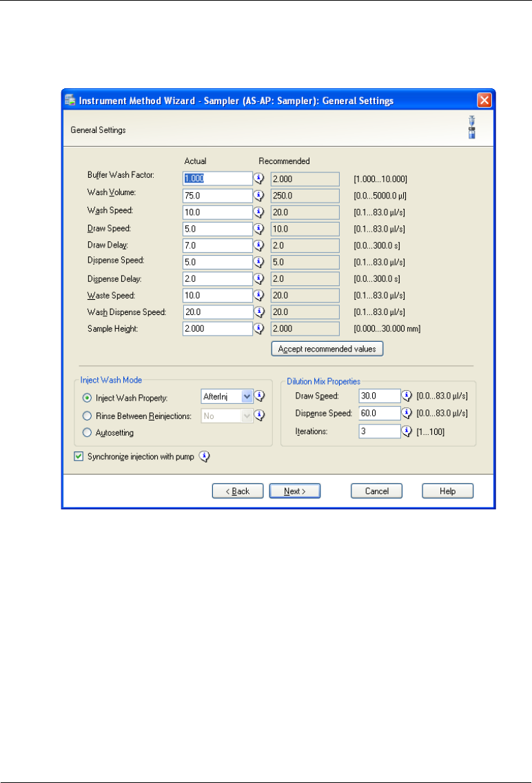The width and height of the screenshot is (532, 783).
Task: Click info icon beside Draw Delay
Action: click(x=258, y=245)
